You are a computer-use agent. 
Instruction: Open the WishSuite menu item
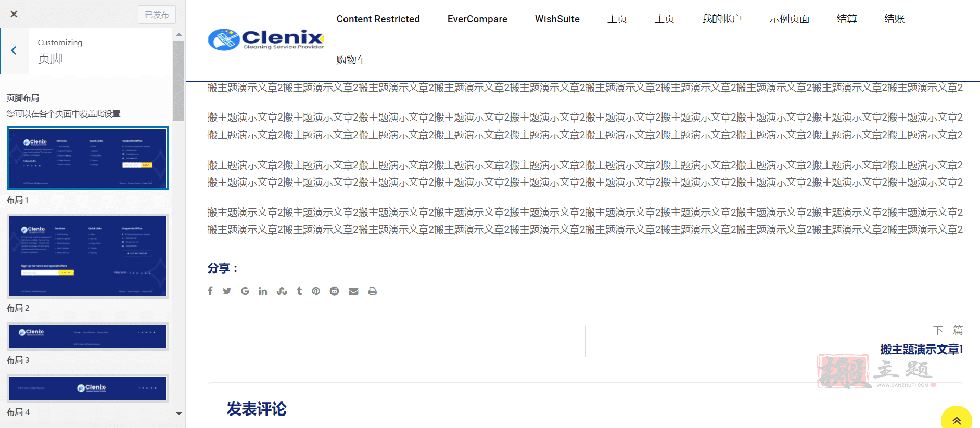pos(557,19)
